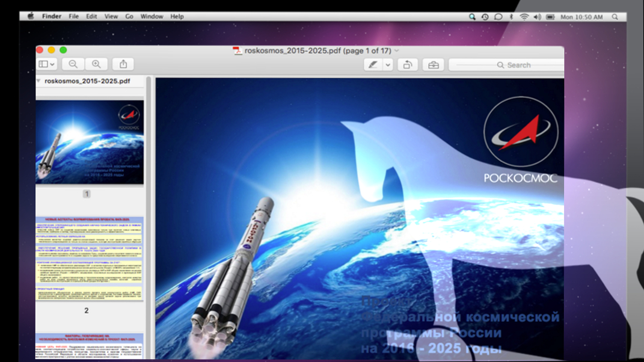Click the green full-screen window button
Image resolution: width=644 pixels, height=362 pixels.
[x=63, y=50]
